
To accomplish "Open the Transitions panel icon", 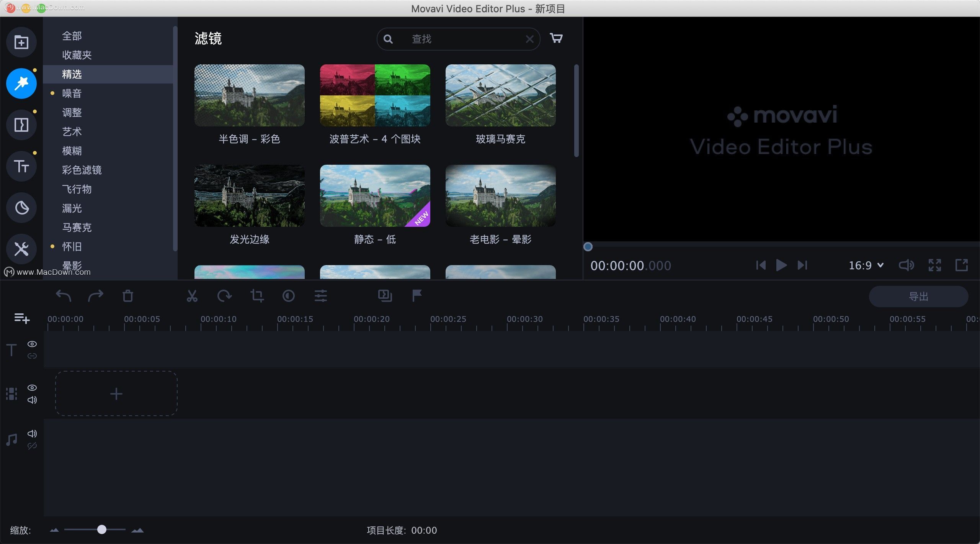I will [x=21, y=125].
